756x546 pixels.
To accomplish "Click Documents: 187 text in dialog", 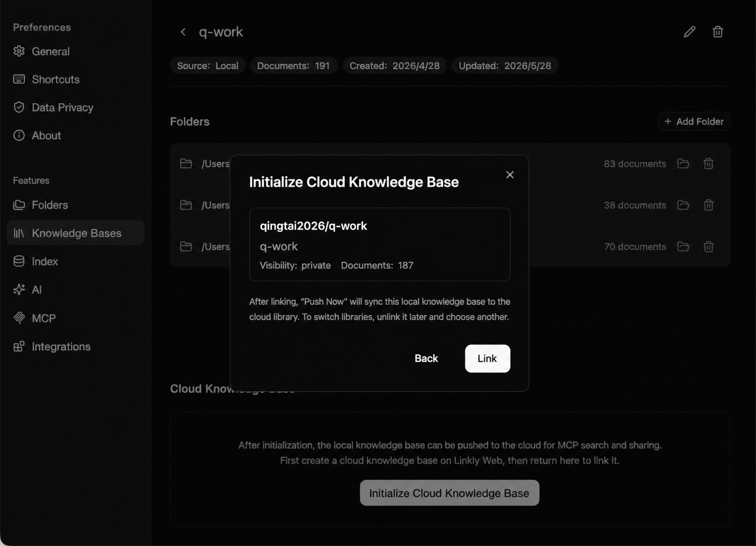I will [377, 265].
